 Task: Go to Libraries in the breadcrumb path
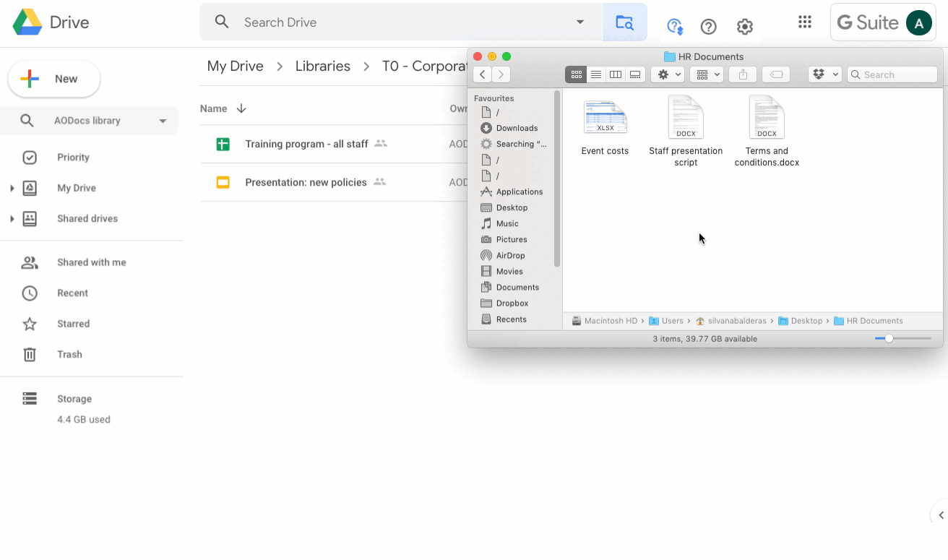322,65
